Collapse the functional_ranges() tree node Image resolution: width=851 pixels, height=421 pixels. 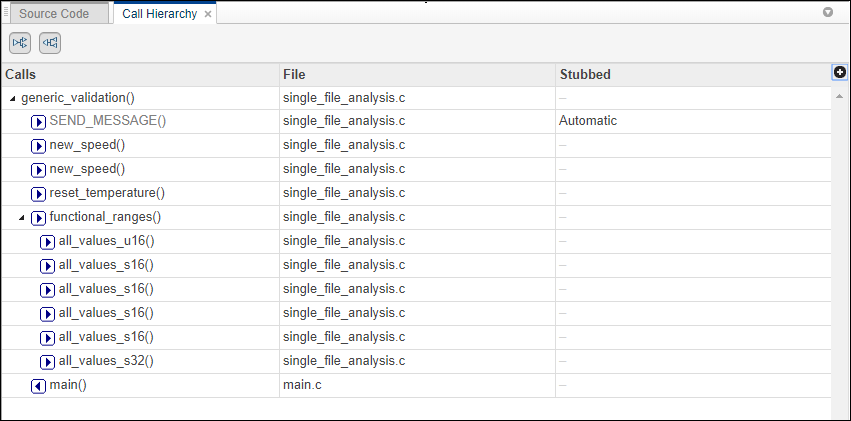coord(22,217)
